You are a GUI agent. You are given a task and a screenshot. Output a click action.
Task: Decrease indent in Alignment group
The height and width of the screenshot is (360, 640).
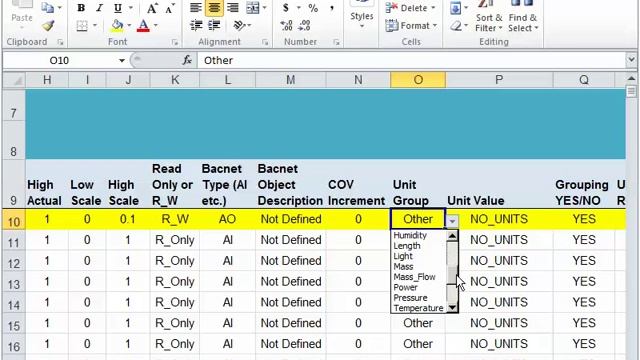(x=196, y=26)
